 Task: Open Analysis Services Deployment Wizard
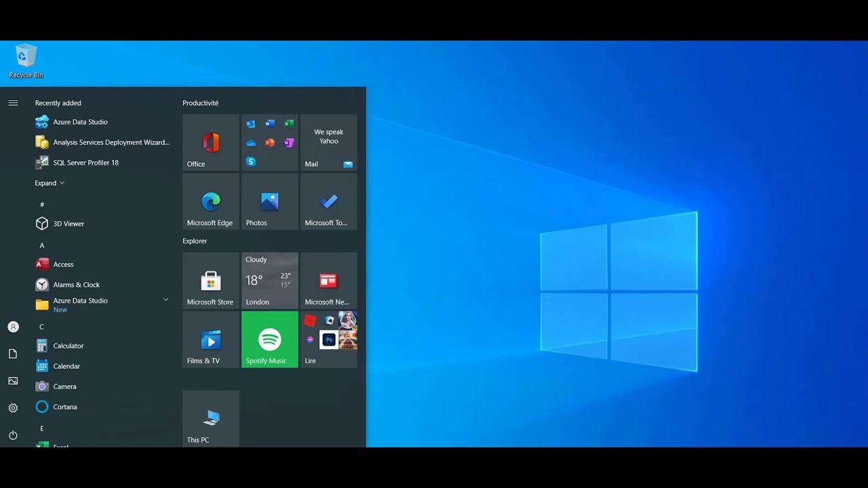click(x=102, y=142)
